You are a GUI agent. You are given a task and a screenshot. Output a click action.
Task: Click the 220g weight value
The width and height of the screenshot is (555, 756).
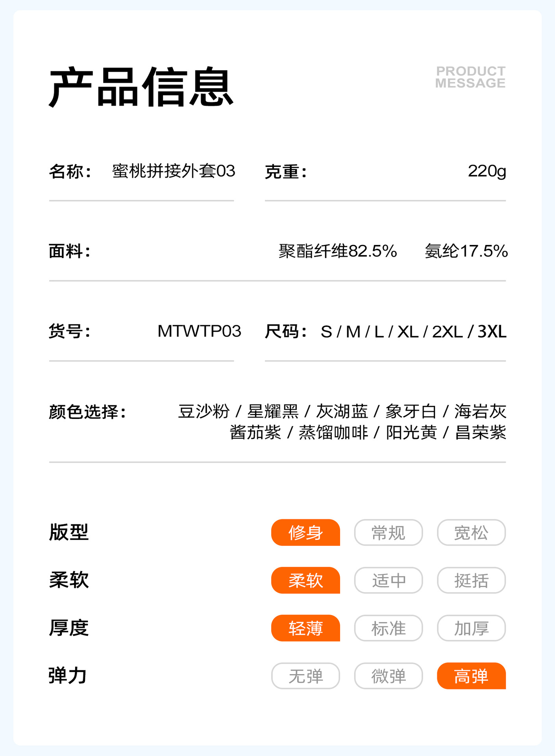point(487,171)
